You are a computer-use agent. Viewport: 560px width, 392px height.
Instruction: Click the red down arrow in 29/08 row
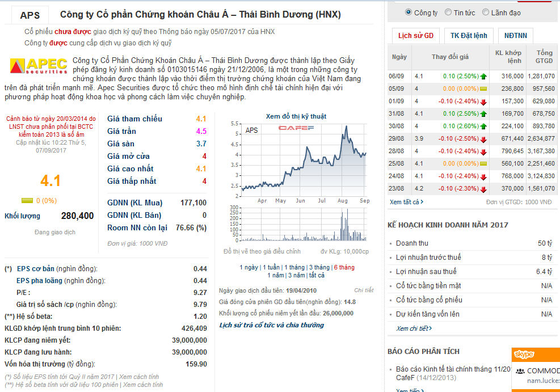click(x=483, y=140)
